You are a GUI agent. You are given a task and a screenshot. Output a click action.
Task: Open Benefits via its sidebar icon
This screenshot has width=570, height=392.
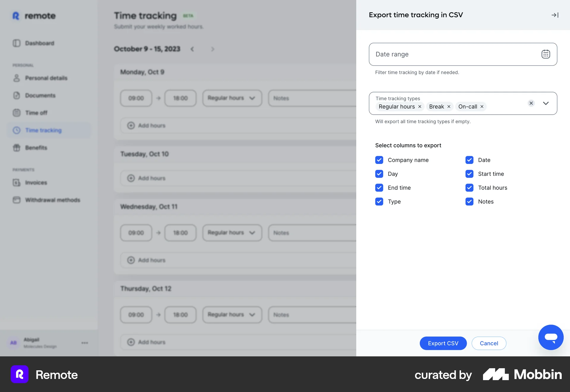point(17,148)
